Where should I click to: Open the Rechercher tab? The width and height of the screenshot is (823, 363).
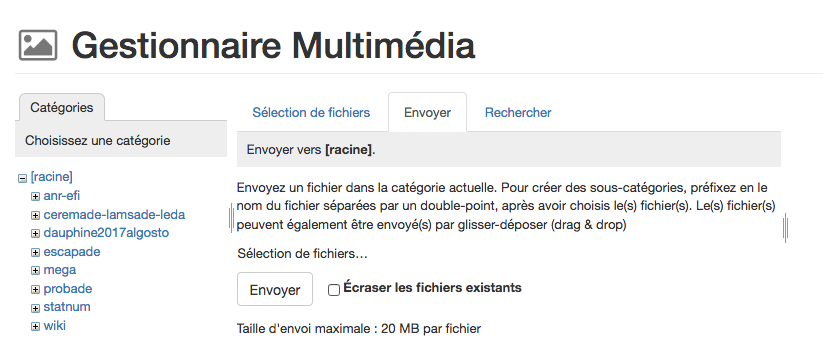(x=518, y=113)
